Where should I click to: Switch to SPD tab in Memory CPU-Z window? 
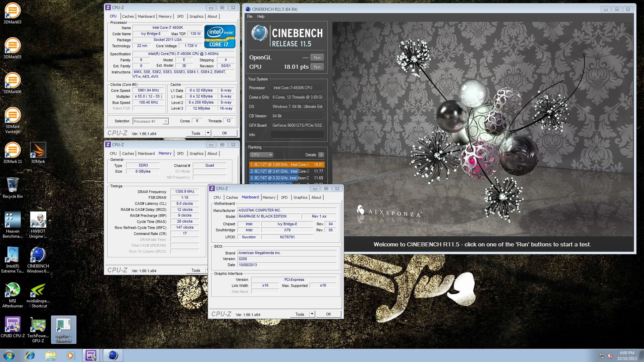tap(180, 154)
